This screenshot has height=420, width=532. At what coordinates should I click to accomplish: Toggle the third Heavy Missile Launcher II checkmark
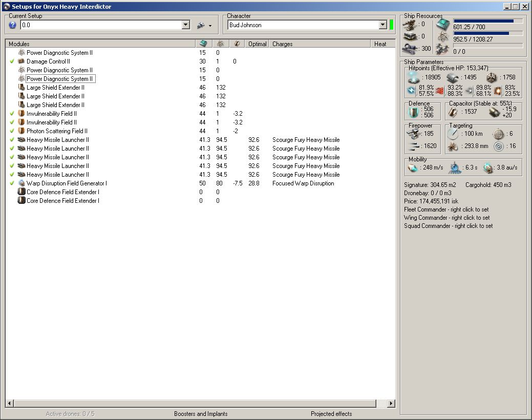click(12, 157)
